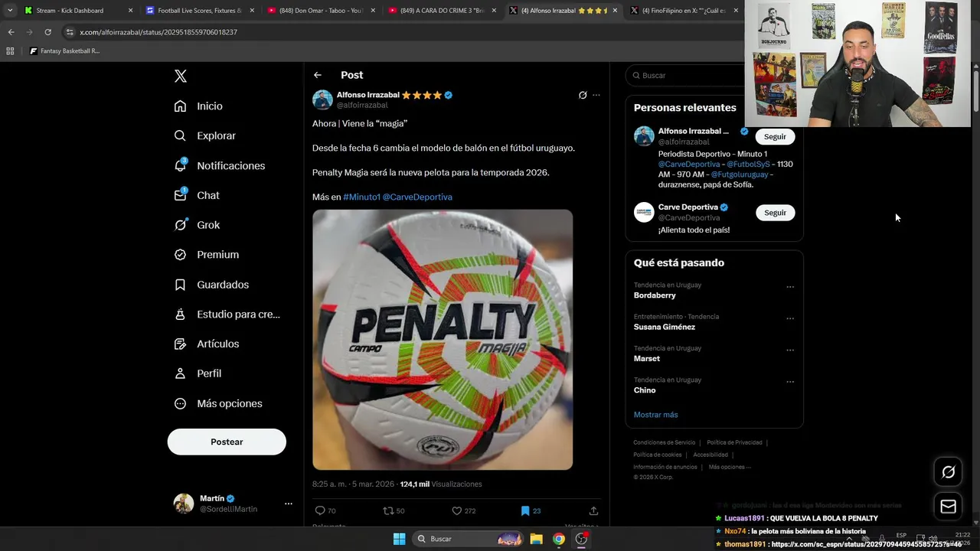Open account menu dots next to Martín
The width and height of the screenshot is (980, 551).
click(288, 504)
